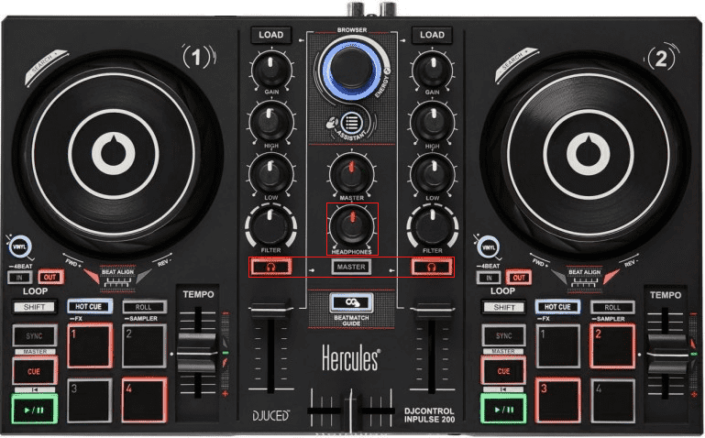The image size is (705, 438).
Task: Click the deck 2 TEMPO fader handle
Action: click(666, 354)
